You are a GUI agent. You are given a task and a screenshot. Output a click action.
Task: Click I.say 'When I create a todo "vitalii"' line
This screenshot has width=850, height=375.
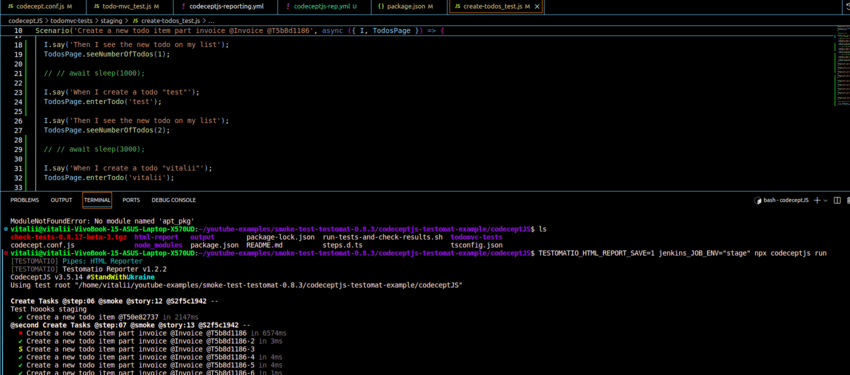pos(128,168)
